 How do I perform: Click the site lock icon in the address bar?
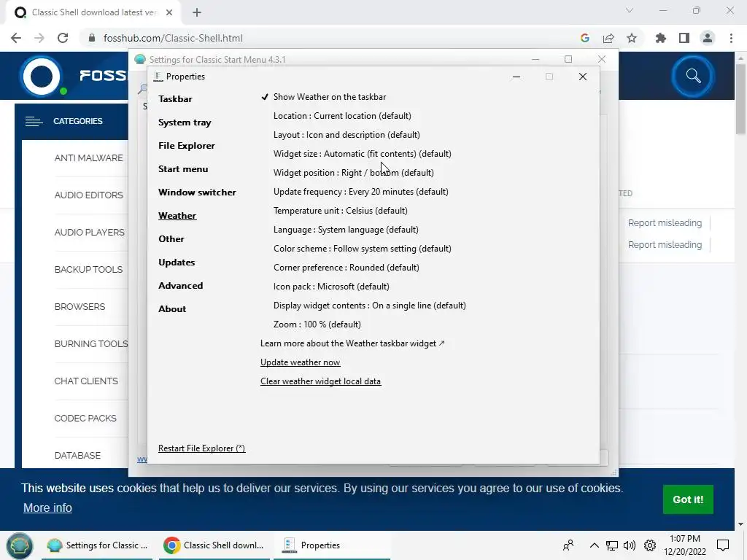(x=92, y=38)
